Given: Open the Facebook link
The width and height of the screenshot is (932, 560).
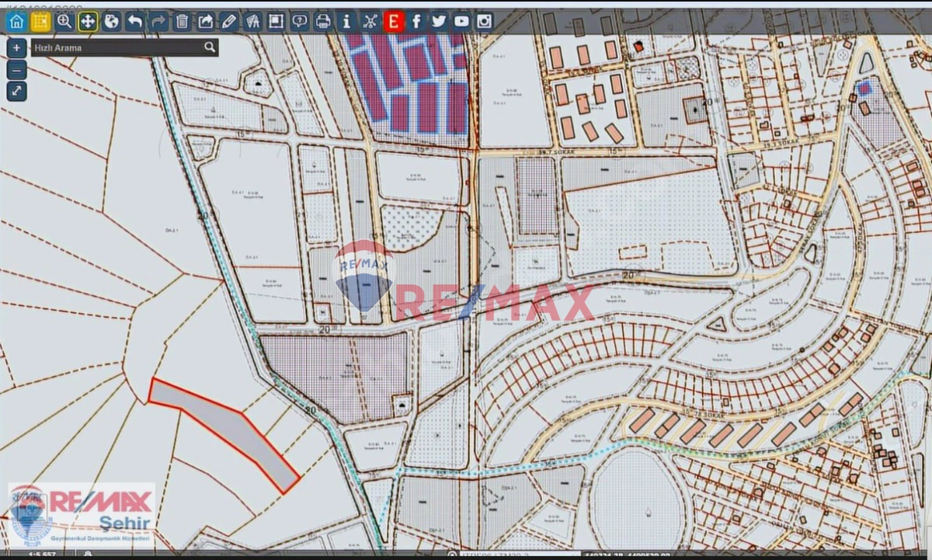Looking at the screenshot, I should click(x=416, y=22).
